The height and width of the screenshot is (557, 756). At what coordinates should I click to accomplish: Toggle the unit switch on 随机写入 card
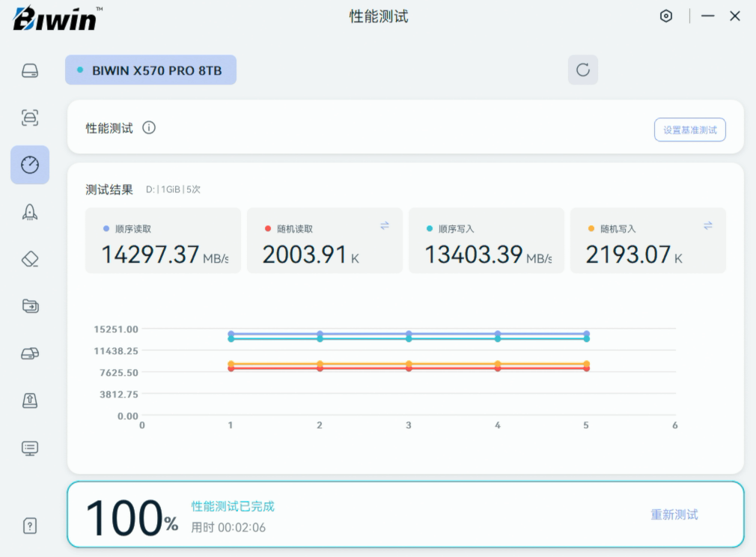(708, 225)
